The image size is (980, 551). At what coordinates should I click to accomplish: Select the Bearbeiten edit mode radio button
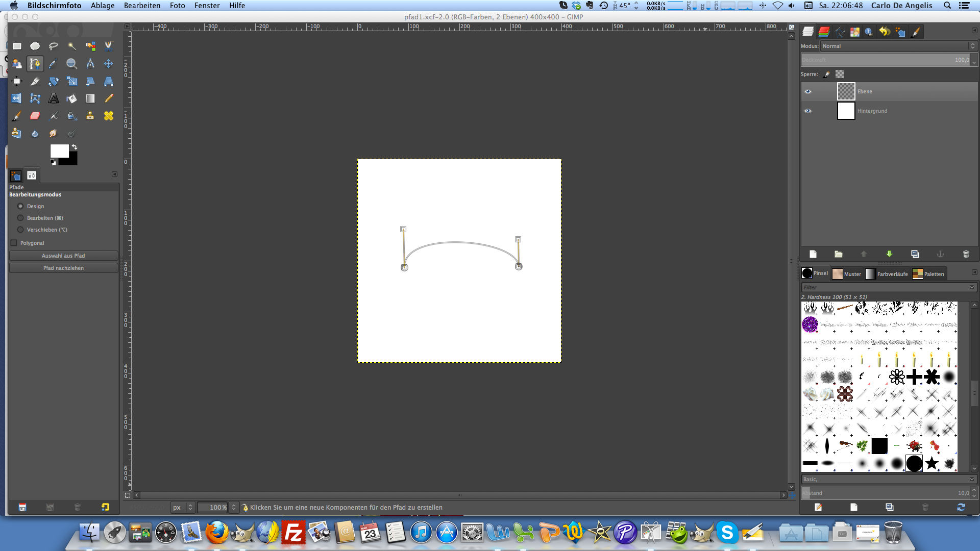click(x=20, y=218)
